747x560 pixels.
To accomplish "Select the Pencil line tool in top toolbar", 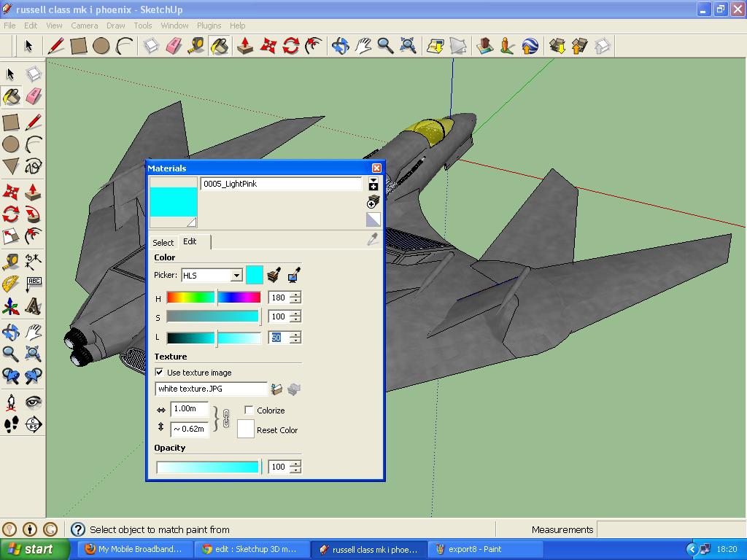I will pyautogui.click(x=55, y=46).
